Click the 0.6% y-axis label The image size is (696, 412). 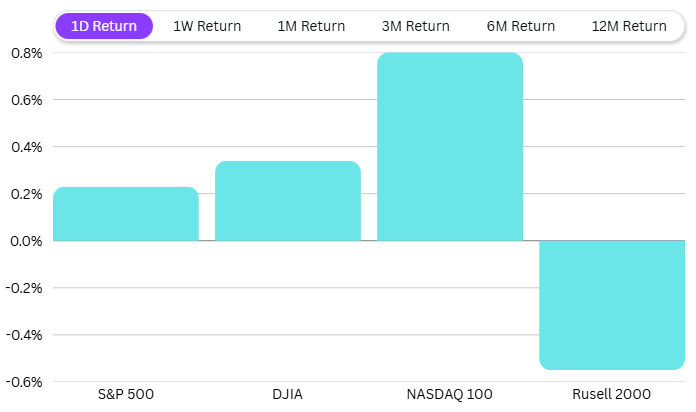click(27, 100)
